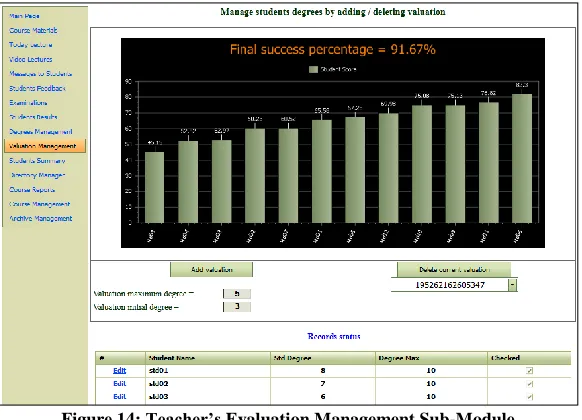This screenshot has width=582, height=420.
Task: Open Archive Management page
Action: point(40,219)
